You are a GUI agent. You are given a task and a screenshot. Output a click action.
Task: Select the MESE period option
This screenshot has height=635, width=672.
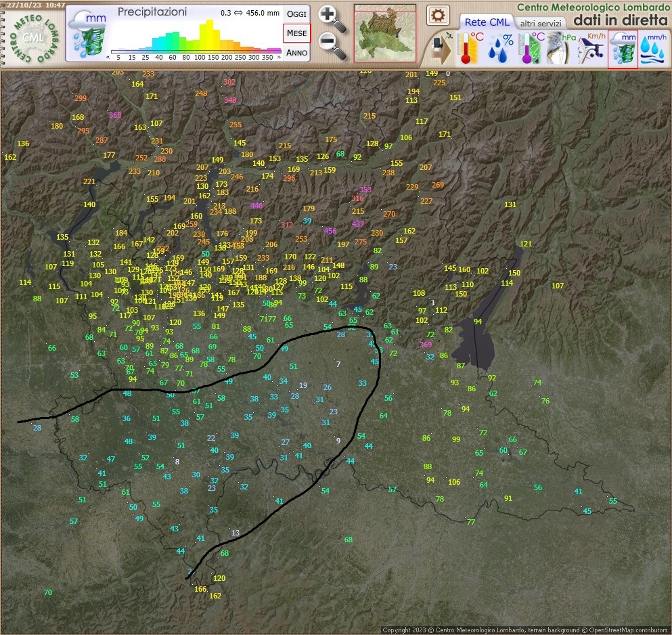(296, 33)
